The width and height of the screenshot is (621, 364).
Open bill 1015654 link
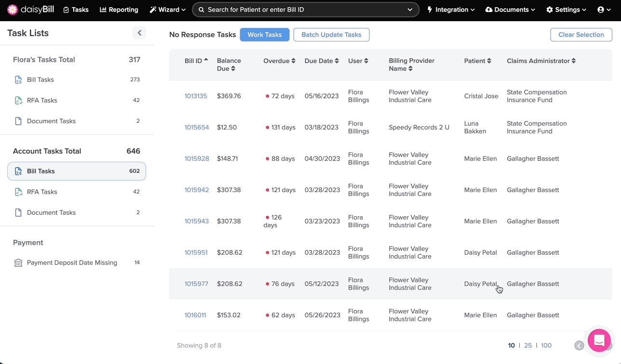coord(197,128)
